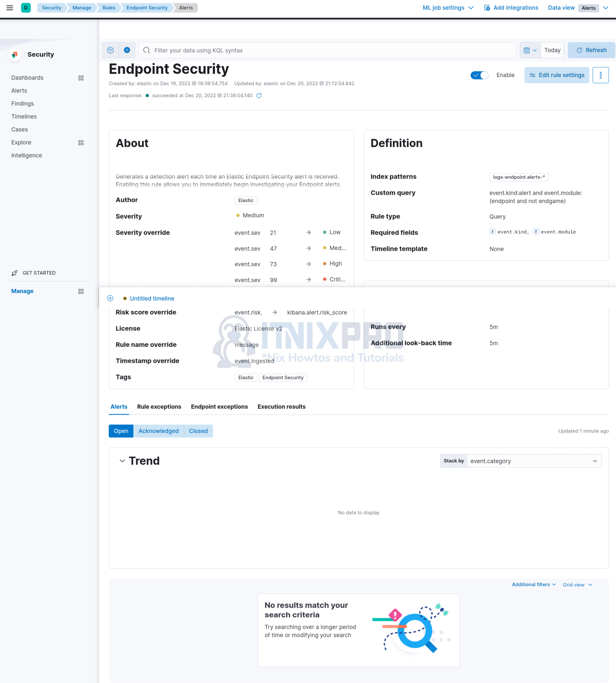Switch to the Execution results tab

[x=281, y=406]
